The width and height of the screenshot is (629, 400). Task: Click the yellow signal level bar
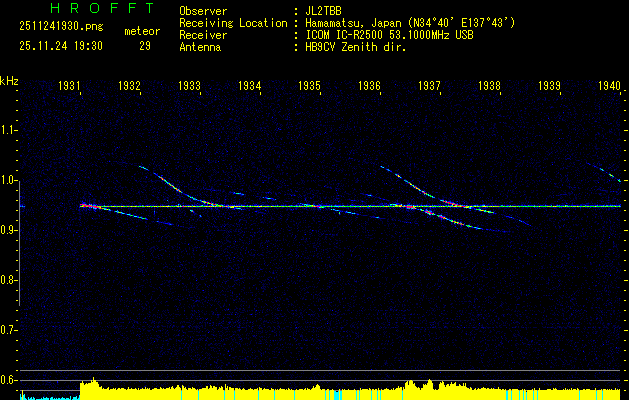point(300,392)
